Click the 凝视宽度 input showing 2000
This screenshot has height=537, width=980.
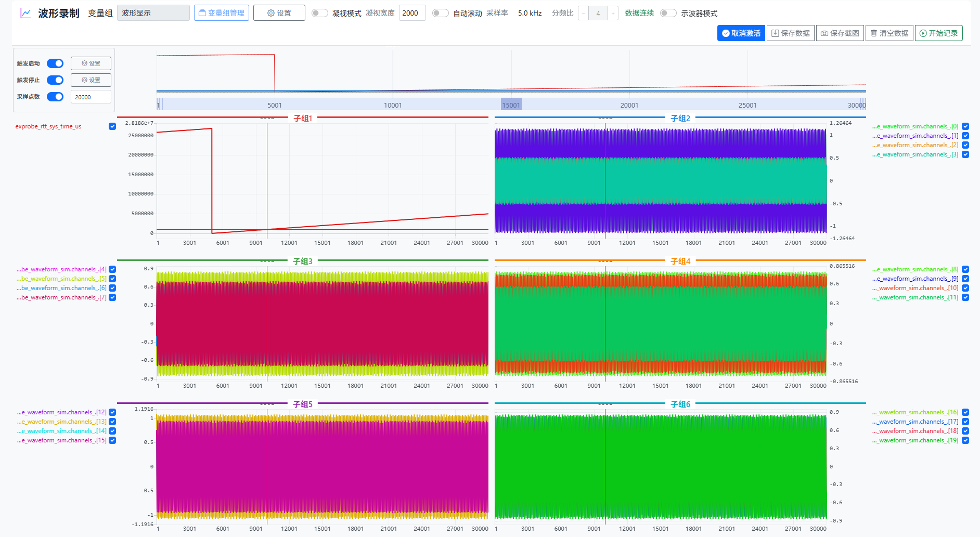tap(412, 13)
